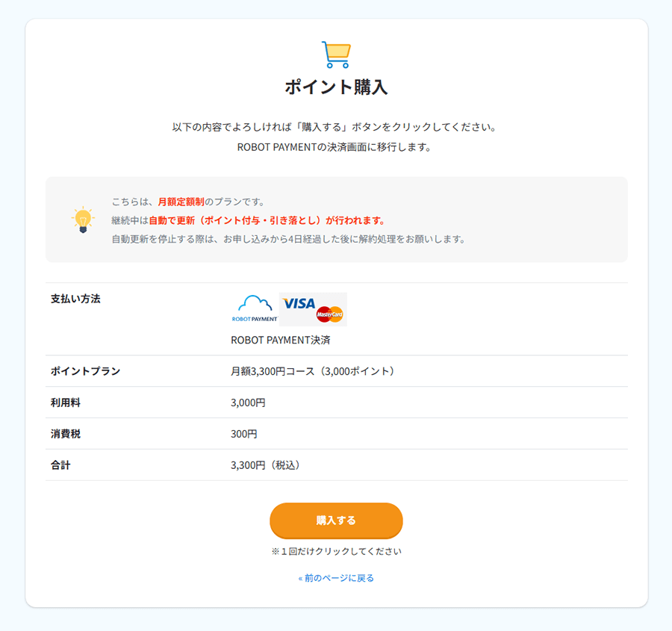Click the 利用料 row label
Screen dimensions: 672x631
tap(66, 402)
